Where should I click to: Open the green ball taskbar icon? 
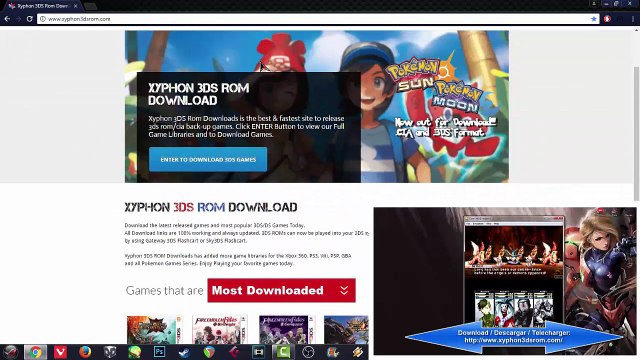[x=135, y=352]
